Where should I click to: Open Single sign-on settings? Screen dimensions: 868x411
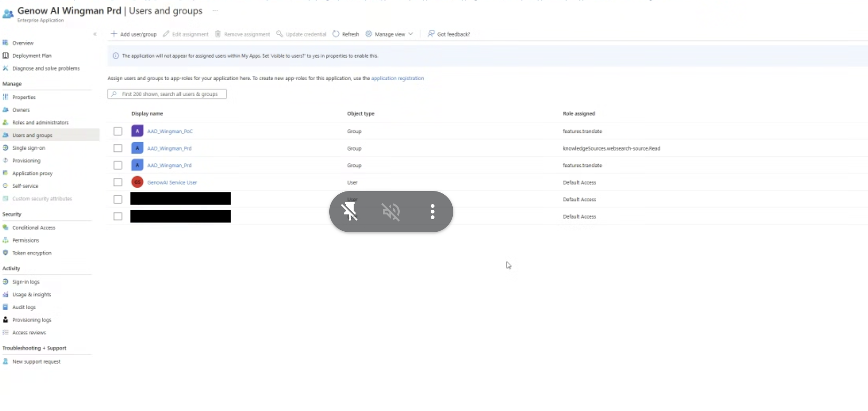click(29, 148)
